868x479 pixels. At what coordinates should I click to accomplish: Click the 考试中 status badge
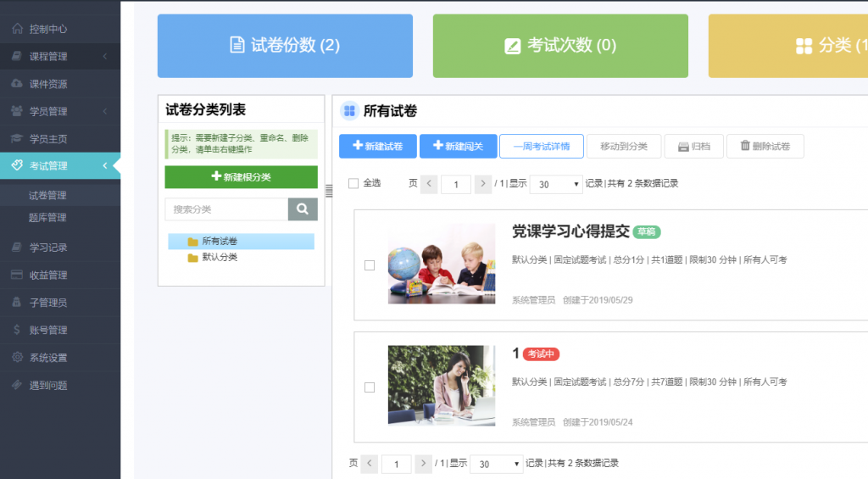click(541, 354)
